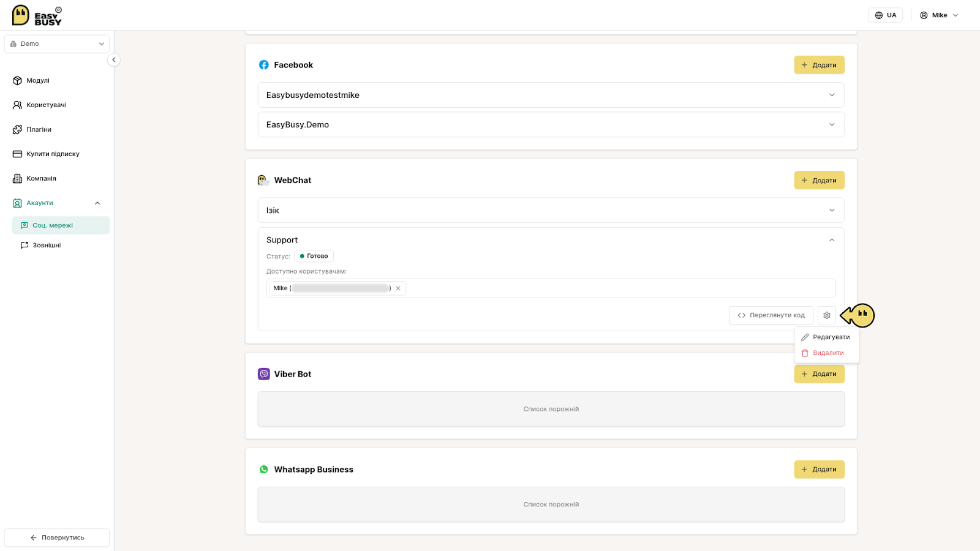This screenshot has width=980, height=551.
Task: Click the Whatsapp Список порожній text
Action: [551, 504]
